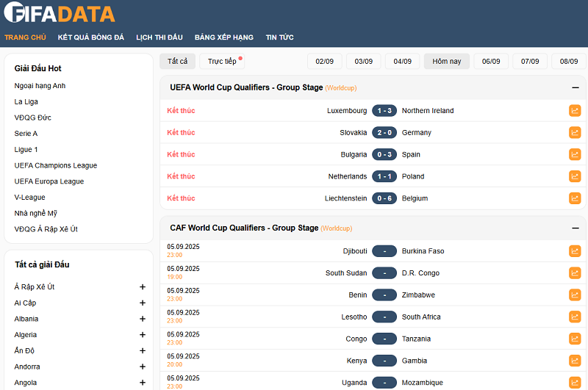Screen dimensions: 588x390
Task: Expand Andorra leagues list
Action: [x=143, y=366]
